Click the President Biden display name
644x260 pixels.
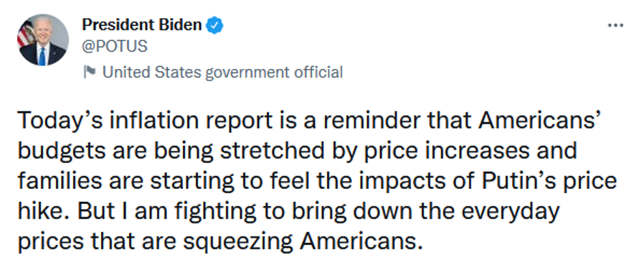tap(142, 26)
